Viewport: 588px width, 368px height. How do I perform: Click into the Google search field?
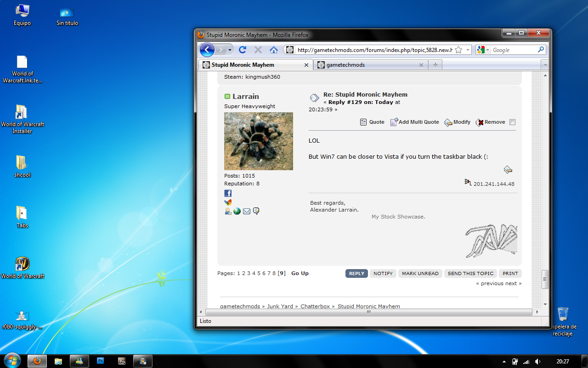tap(514, 50)
